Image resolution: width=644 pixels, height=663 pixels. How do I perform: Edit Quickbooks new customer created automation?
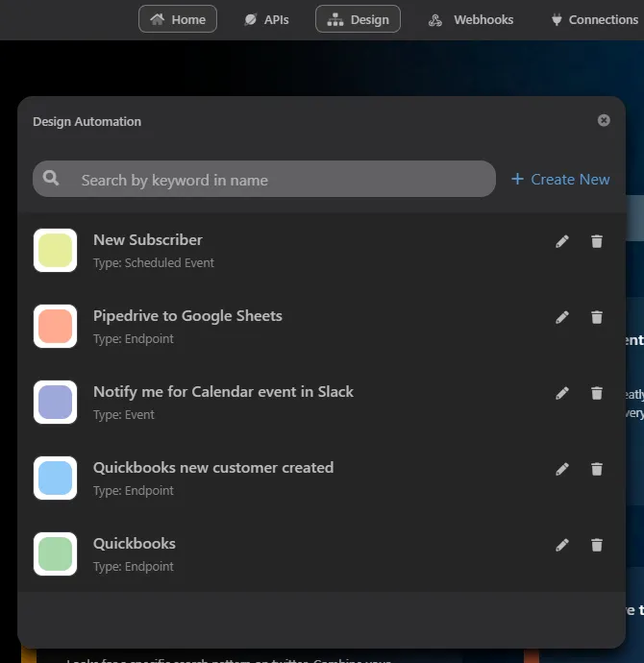point(562,469)
